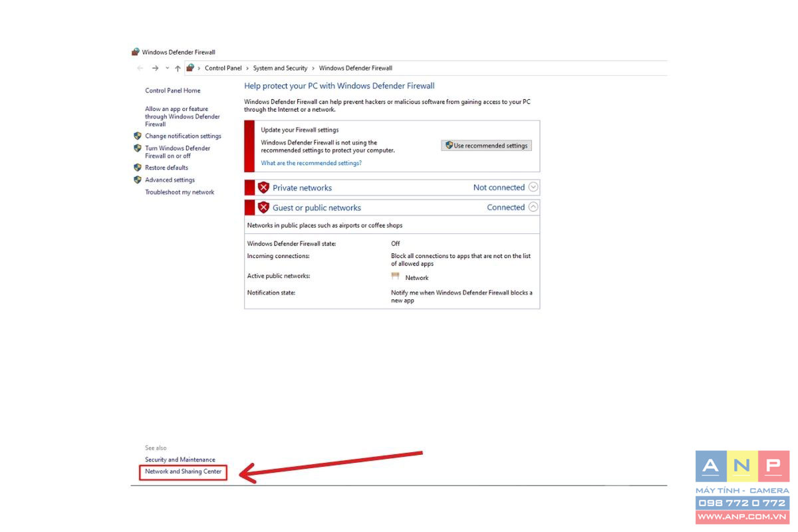Open Security and Maintenance link
Viewport: 798px width, 532px height.
tap(180, 460)
